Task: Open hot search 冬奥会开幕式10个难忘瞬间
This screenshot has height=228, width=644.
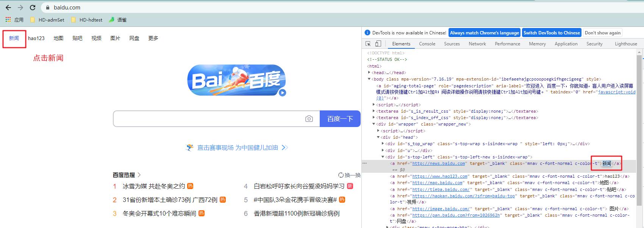Action: tap(159, 213)
